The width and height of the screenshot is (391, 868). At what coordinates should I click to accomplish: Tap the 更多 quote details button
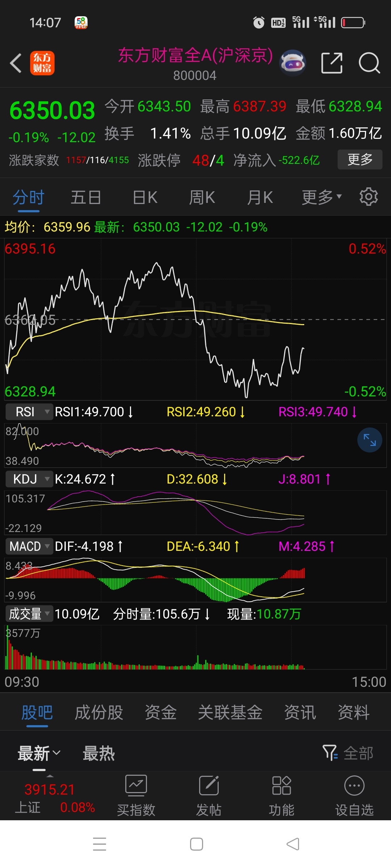360,159
